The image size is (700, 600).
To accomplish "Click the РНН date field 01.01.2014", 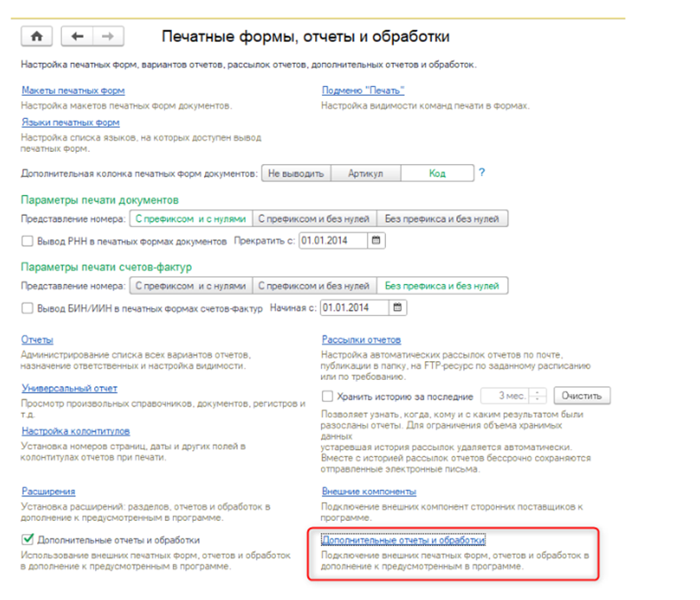I will [331, 241].
